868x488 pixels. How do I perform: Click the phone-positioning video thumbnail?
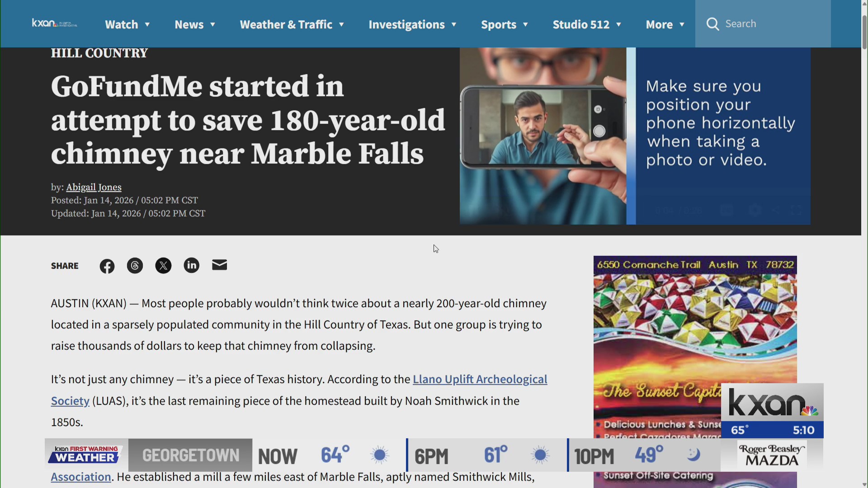click(x=634, y=136)
